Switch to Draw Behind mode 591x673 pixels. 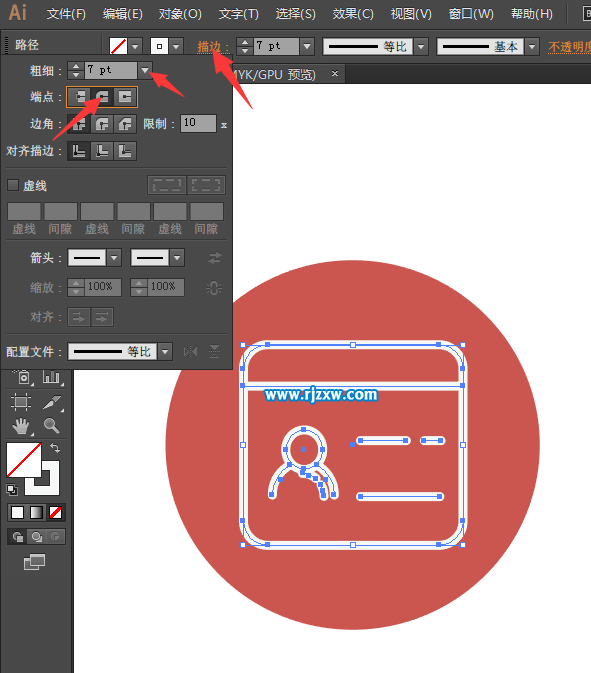pos(36,537)
